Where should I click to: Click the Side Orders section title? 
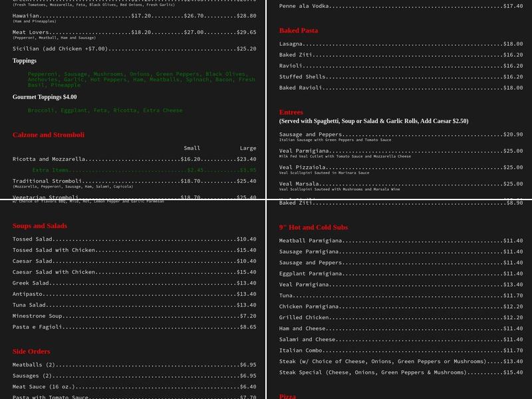point(31,352)
